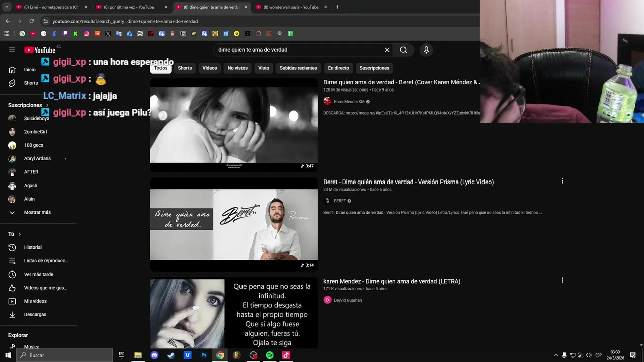
Task: Open the Instagram bookmark icon
Action: [87, 34]
